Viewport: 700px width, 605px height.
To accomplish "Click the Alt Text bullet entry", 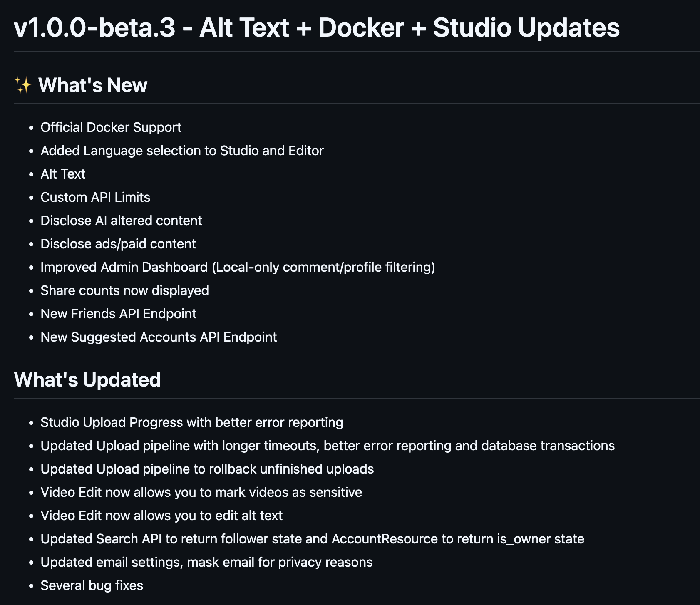I will [x=63, y=174].
